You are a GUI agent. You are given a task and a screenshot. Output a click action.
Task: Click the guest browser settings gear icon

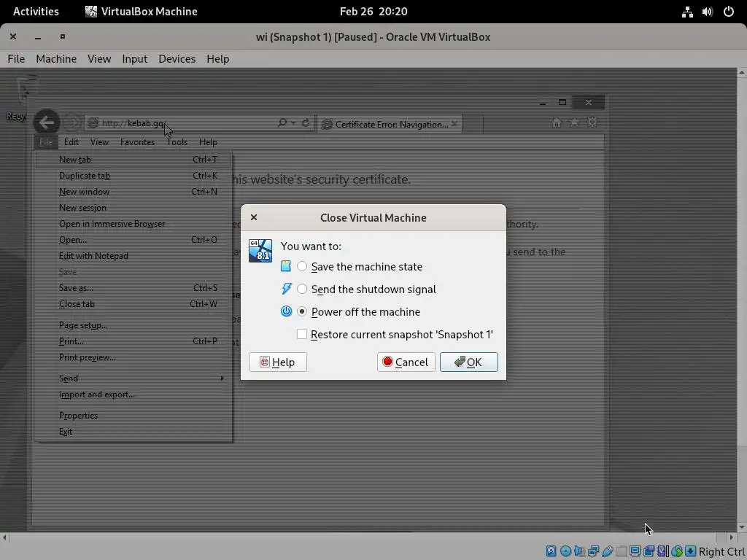coord(592,122)
